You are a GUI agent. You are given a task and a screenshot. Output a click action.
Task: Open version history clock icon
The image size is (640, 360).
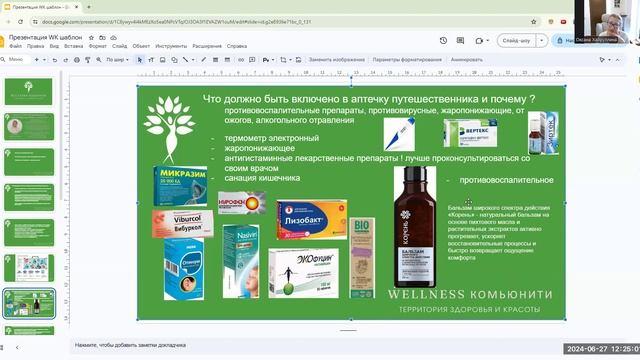443,40
